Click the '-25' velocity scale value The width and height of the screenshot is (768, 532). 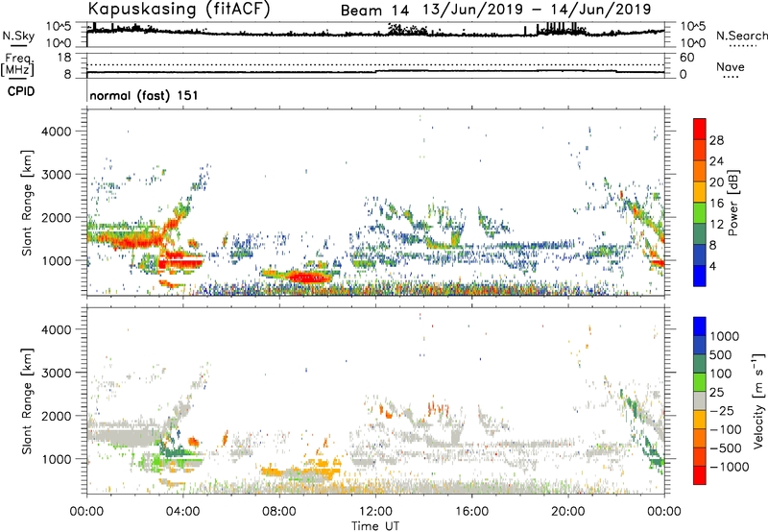pos(723,410)
